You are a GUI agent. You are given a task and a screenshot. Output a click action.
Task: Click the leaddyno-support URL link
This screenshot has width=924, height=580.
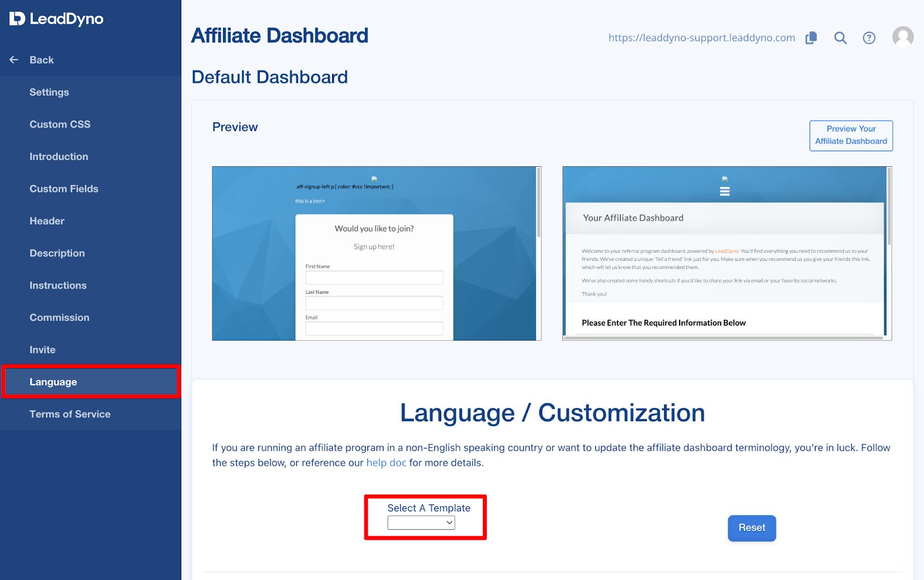(x=702, y=38)
